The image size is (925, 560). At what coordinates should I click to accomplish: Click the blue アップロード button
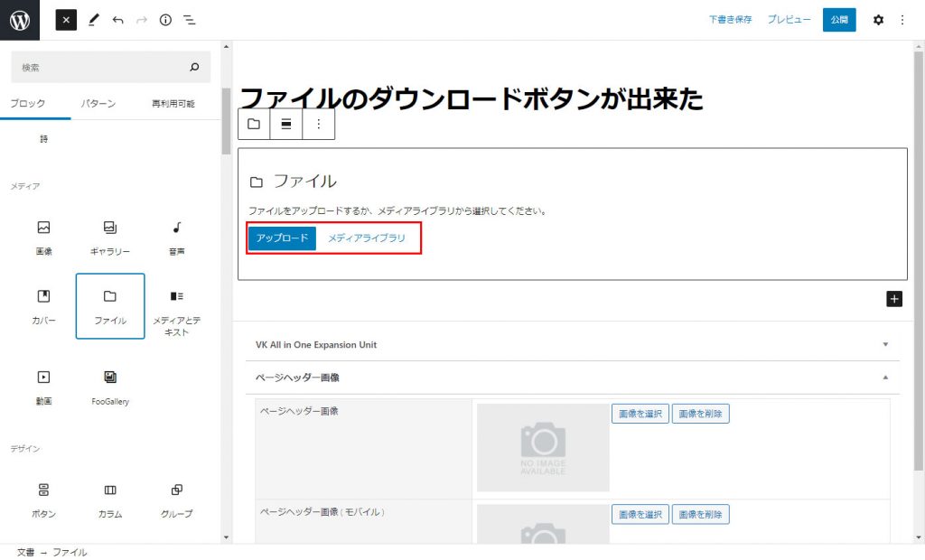tap(282, 238)
